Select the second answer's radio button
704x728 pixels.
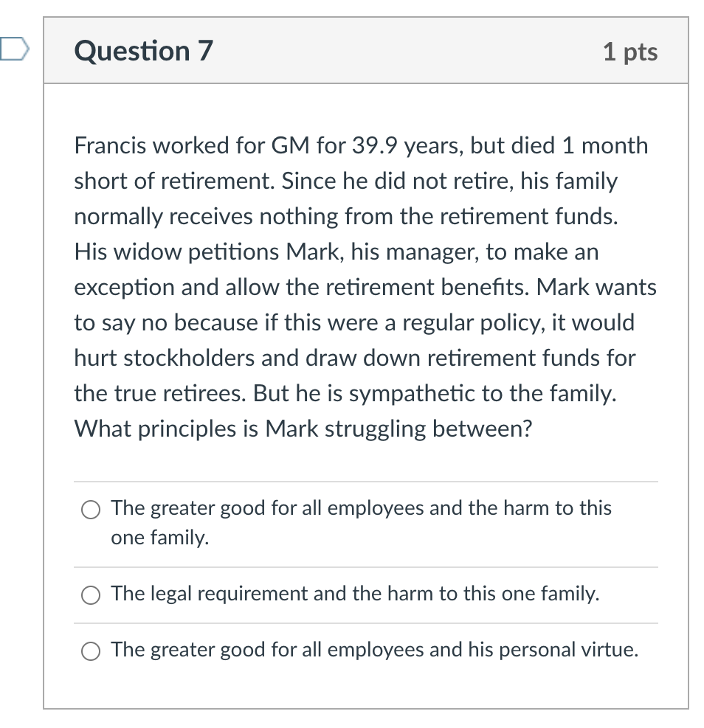point(90,594)
